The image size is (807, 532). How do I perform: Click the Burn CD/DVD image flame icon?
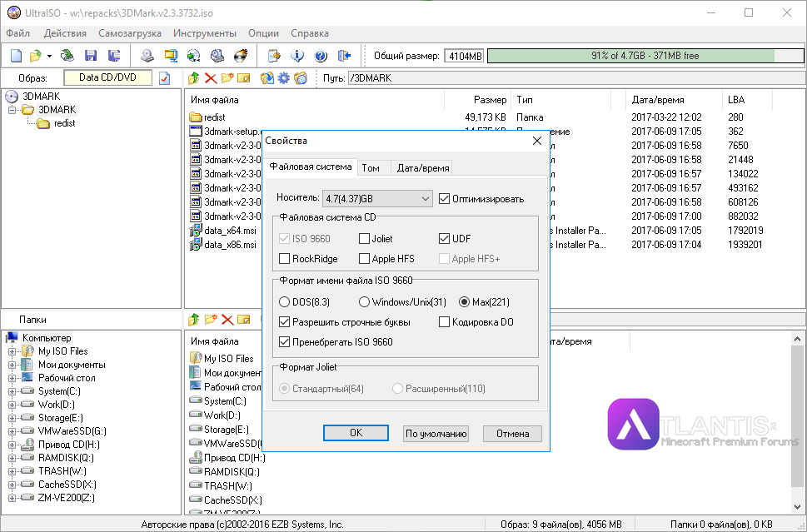[241, 56]
